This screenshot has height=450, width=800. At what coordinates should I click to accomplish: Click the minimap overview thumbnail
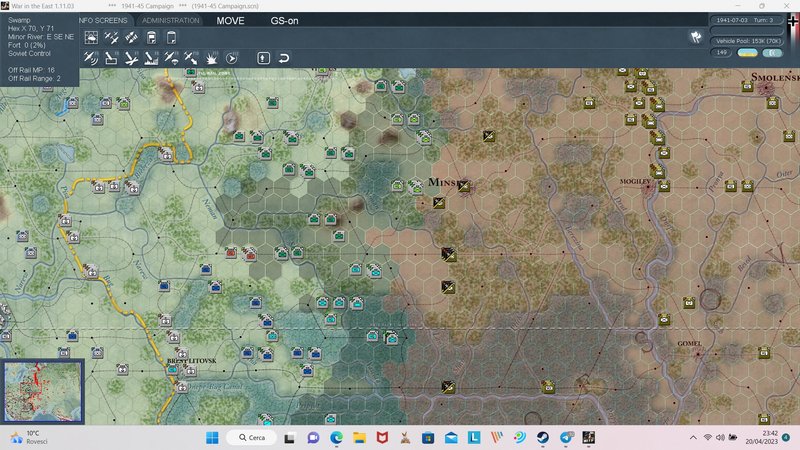42,391
